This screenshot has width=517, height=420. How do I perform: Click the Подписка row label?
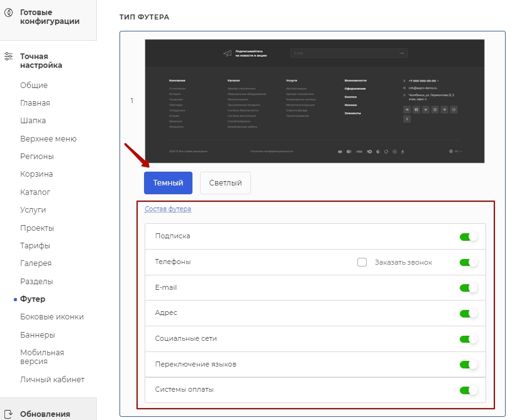[x=173, y=236]
